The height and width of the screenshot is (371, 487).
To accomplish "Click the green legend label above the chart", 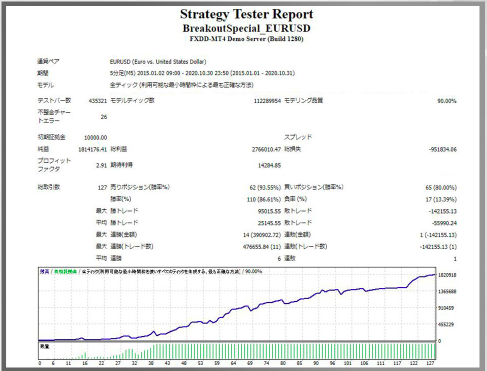I will click(x=65, y=272).
